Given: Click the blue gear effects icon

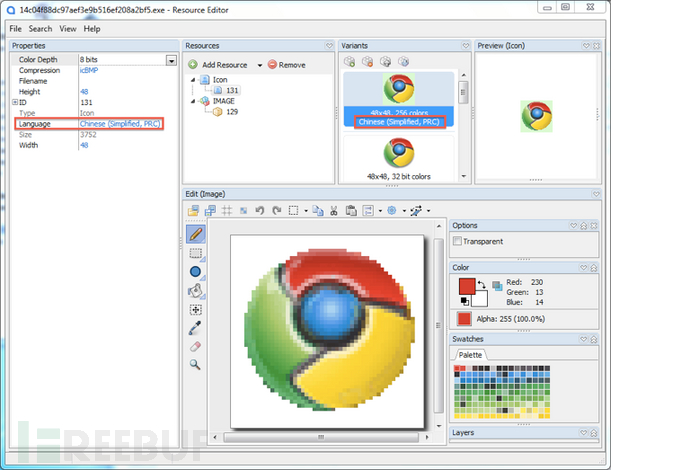Looking at the screenshot, I should 391,210.
